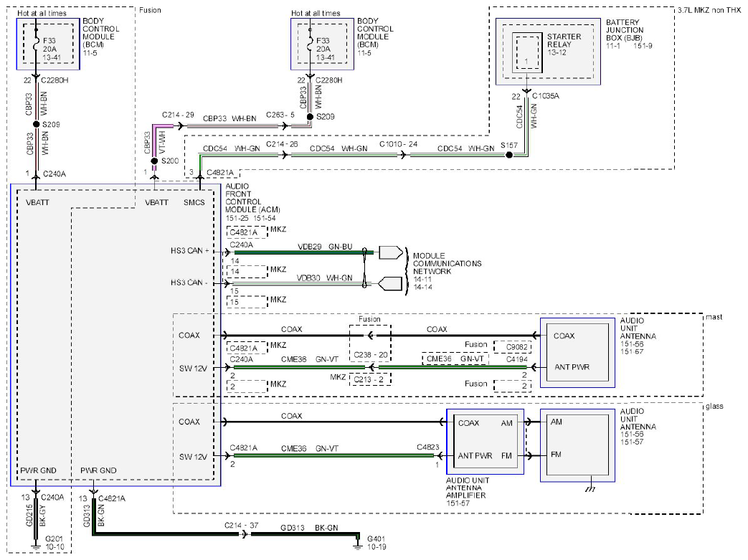Click the S209 splice under middle BCM
The width and height of the screenshot is (748, 560).
(x=310, y=116)
